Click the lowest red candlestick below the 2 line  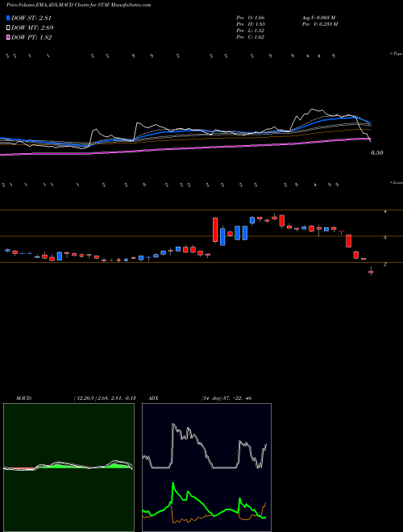click(x=371, y=272)
